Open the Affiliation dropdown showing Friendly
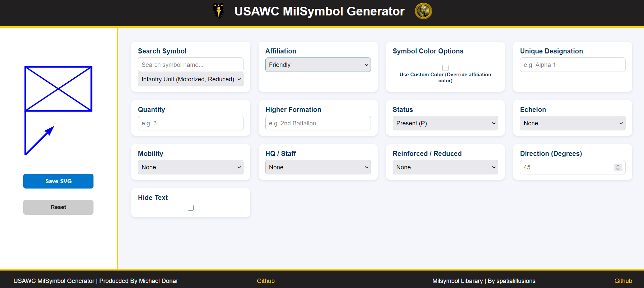 pyautogui.click(x=317, y=65)
